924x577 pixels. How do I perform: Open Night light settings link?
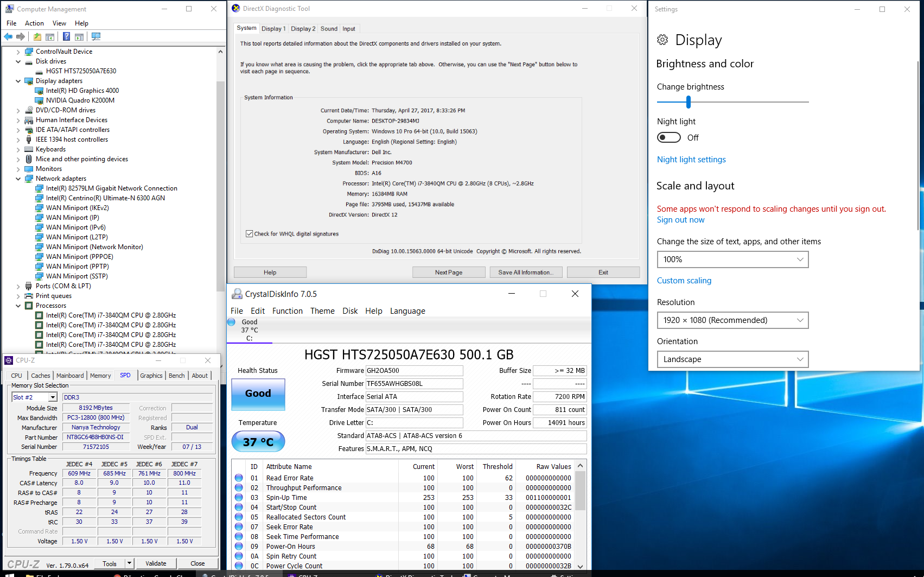tap(691, 160)
